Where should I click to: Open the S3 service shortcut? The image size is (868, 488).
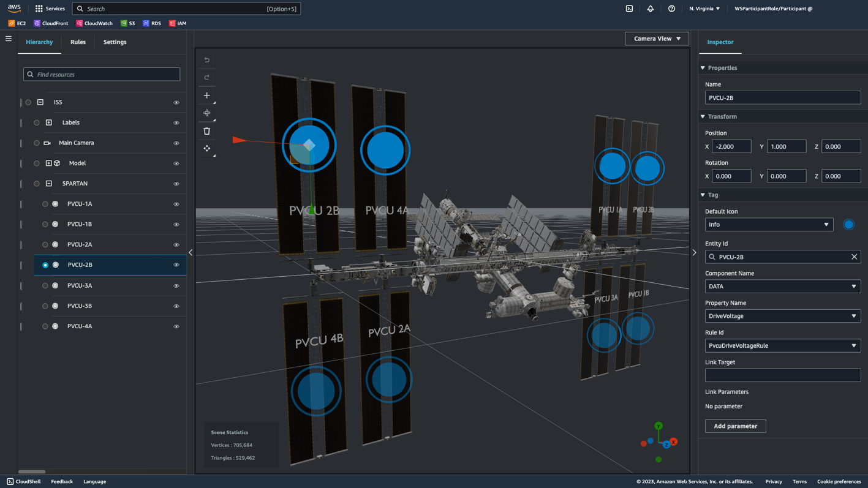tap(127, 23)
